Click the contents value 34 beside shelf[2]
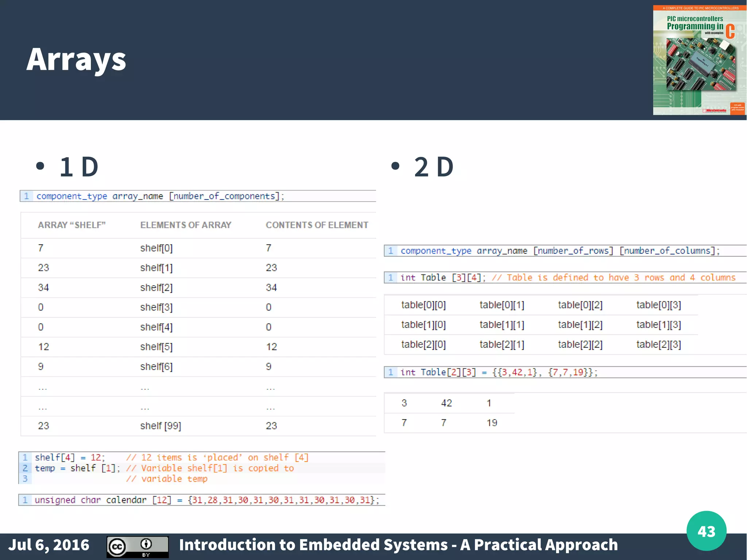This screenshot has width=747, height=560. (271, 287)
